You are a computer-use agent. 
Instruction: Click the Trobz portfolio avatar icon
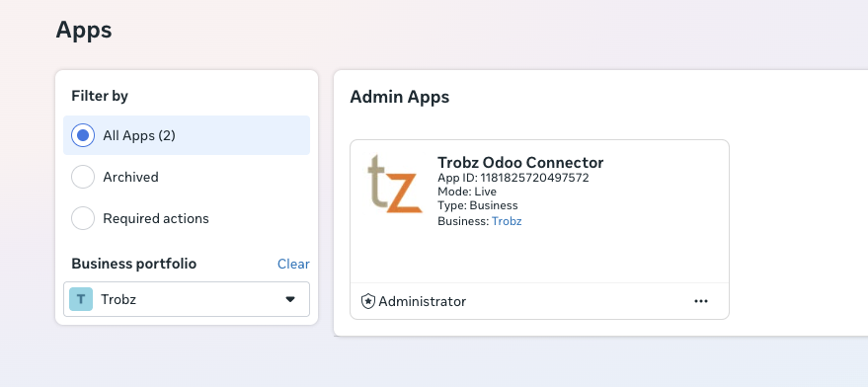pyautogui.click(x=81, y=299)
